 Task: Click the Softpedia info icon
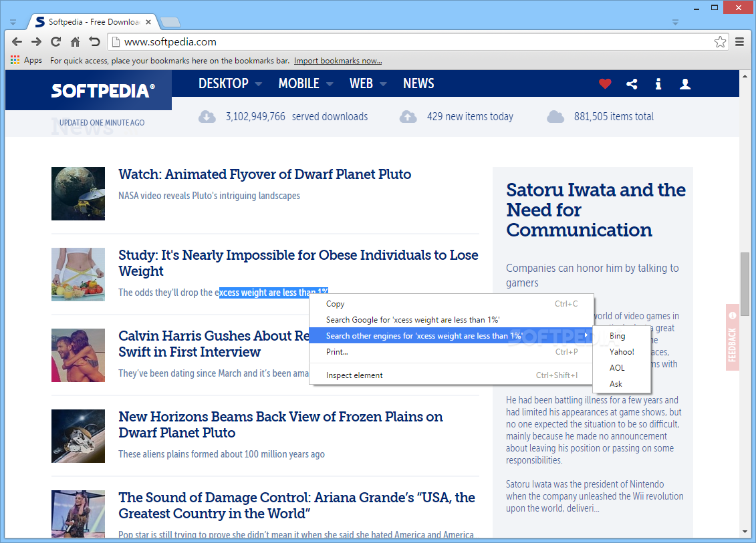tap(658, 84)
